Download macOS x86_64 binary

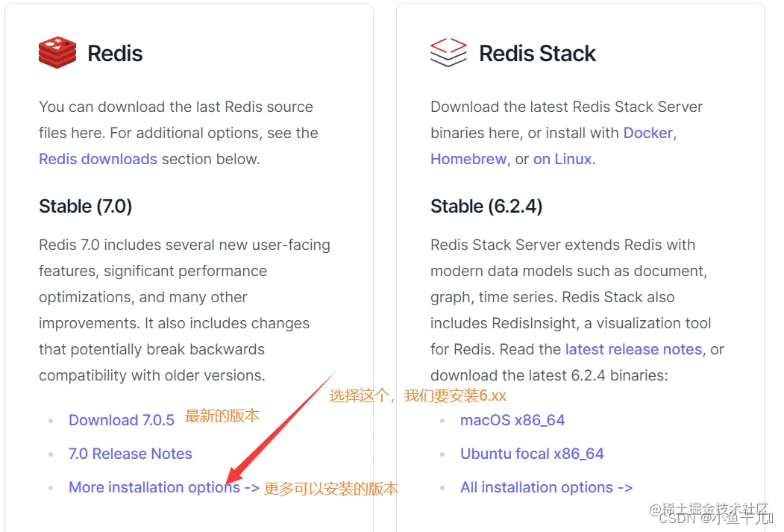tap(512, 420)
